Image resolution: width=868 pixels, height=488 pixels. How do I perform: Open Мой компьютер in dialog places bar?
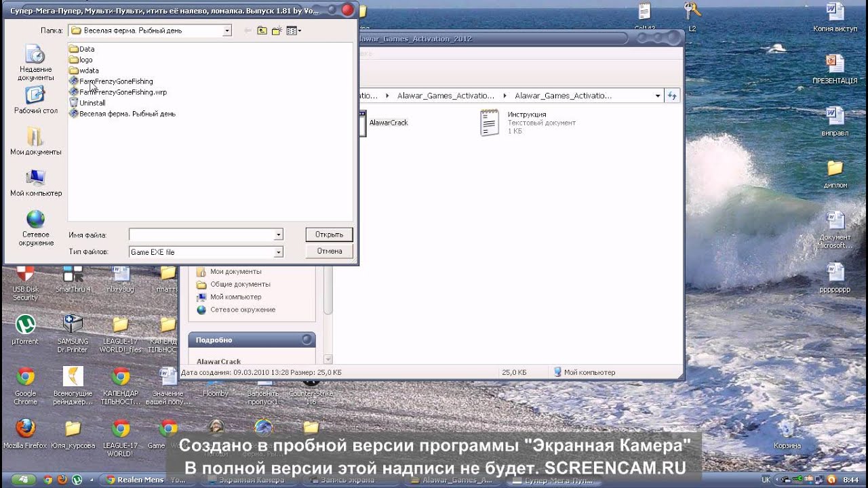(x=35, y=182)
